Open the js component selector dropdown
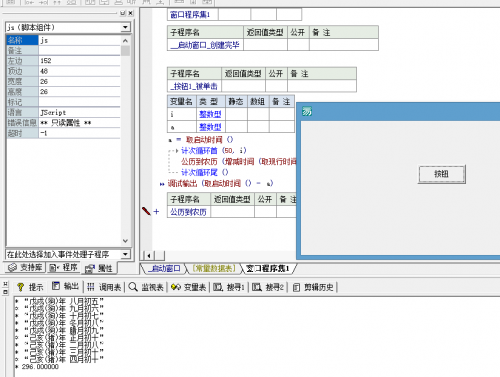The height and width of the screenshot is (377, 500). [x=126, y=27]
